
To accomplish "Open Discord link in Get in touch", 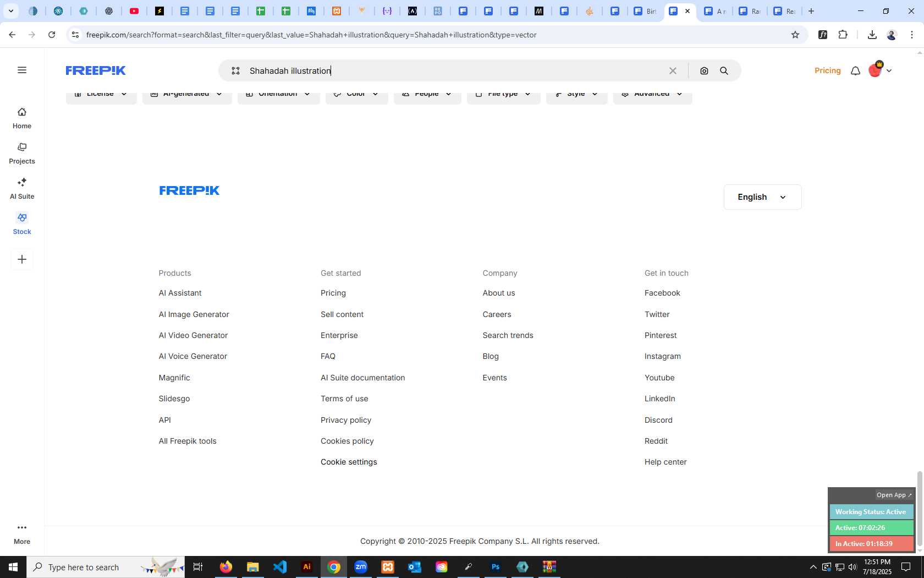I will 658,420.
